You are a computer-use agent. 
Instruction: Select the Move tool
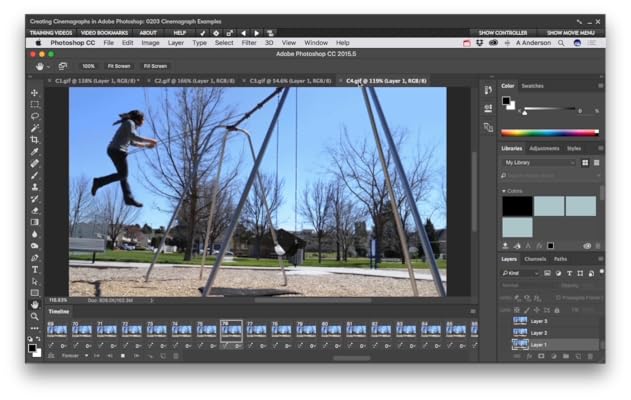point(35,93)
